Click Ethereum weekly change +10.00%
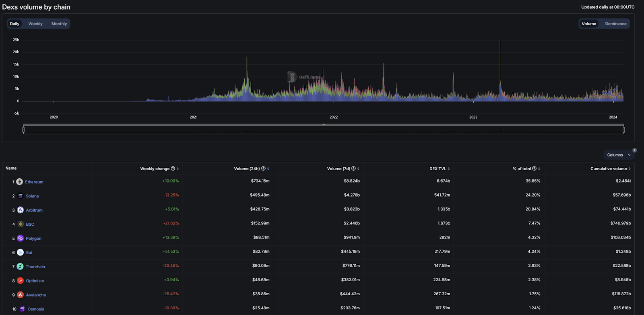Screen dimensions: 644x315 tap(171, 181)
